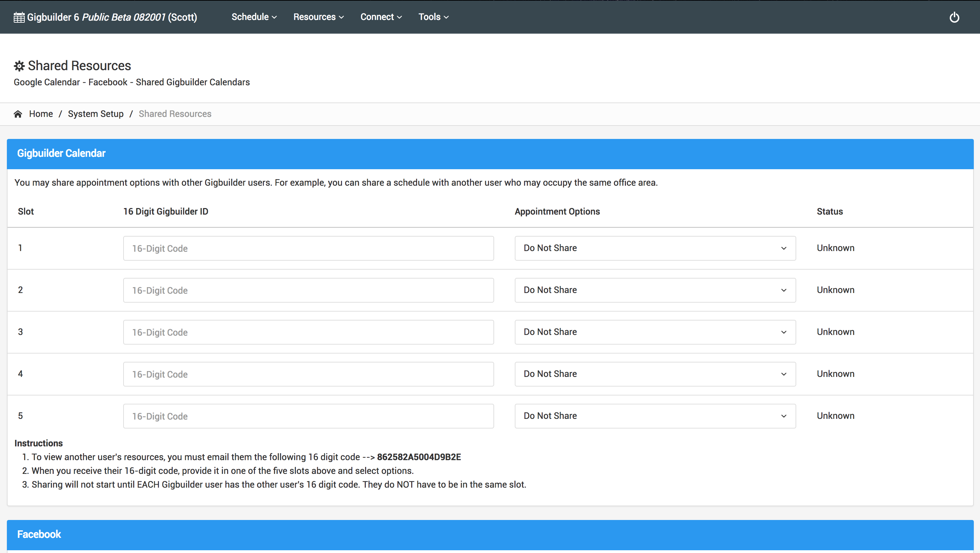The width and height of the screenshot is (980, 553).
Task: Open slot 1 Appointment Options dropdown
Action: 655,248
